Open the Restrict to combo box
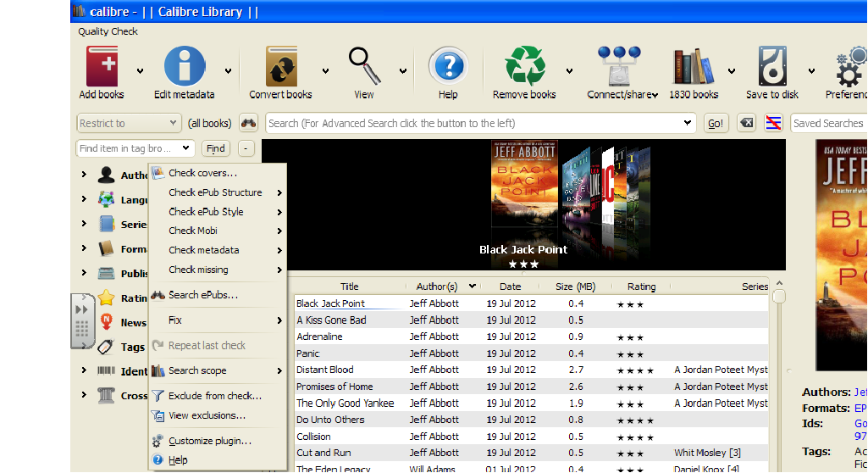868x473 pixels. click(129, 123)
